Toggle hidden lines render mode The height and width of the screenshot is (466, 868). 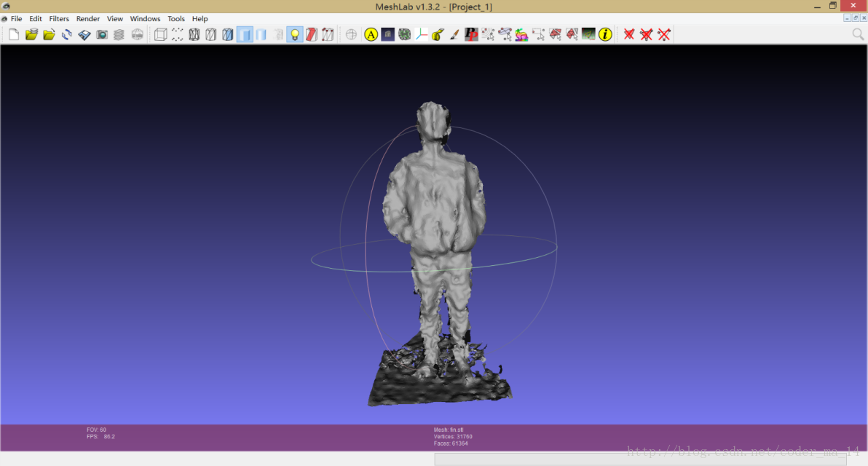click(x=211, y=34)
